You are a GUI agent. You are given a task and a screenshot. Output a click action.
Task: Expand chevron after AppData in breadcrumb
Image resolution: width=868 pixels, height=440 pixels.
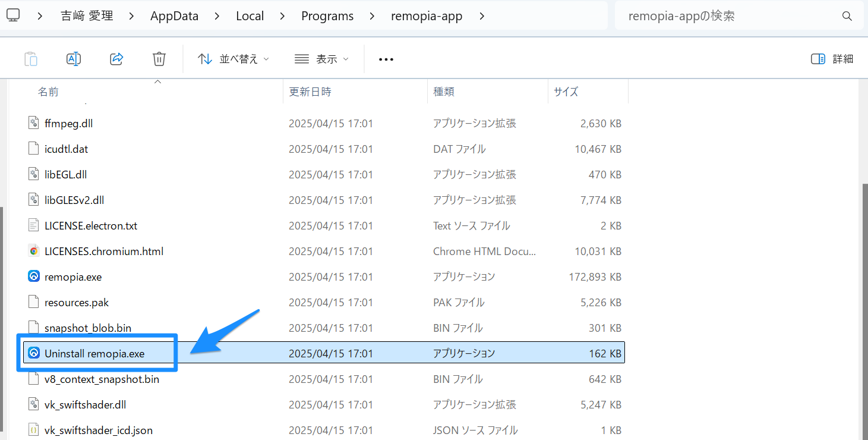pyautogui.click(x=216, y=16)
